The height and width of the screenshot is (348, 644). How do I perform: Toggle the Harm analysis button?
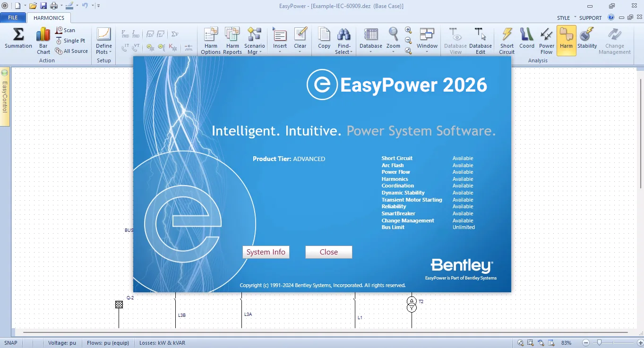[x=567, y=41]
